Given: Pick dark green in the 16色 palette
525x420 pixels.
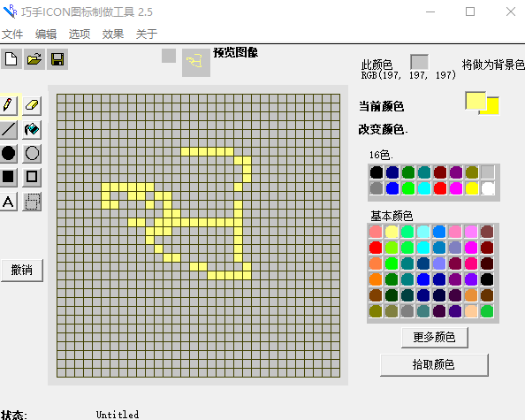Looking at the screenshot, I should (408, 172).
